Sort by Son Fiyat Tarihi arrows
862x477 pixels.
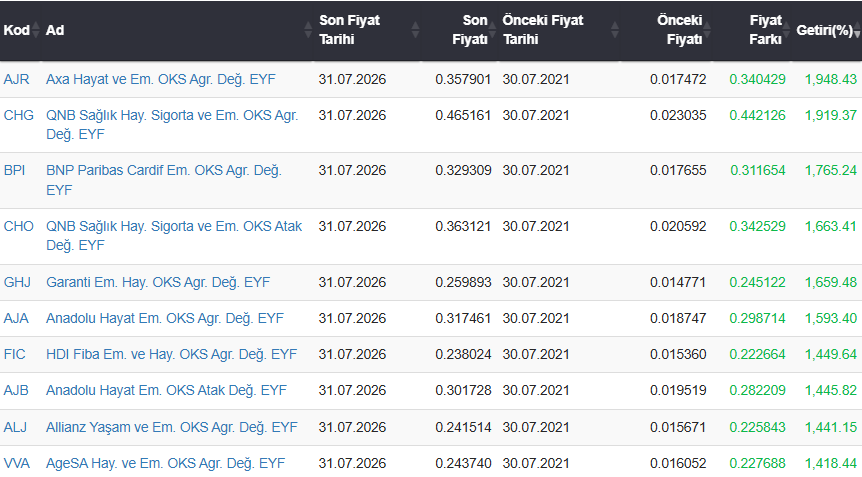[x=415, y=30]
